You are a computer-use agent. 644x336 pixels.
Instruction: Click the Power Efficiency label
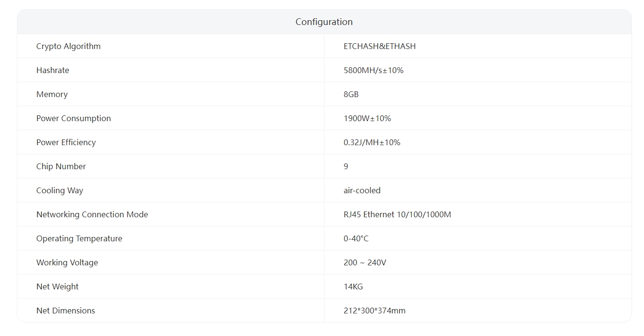(x=66, y=142)
